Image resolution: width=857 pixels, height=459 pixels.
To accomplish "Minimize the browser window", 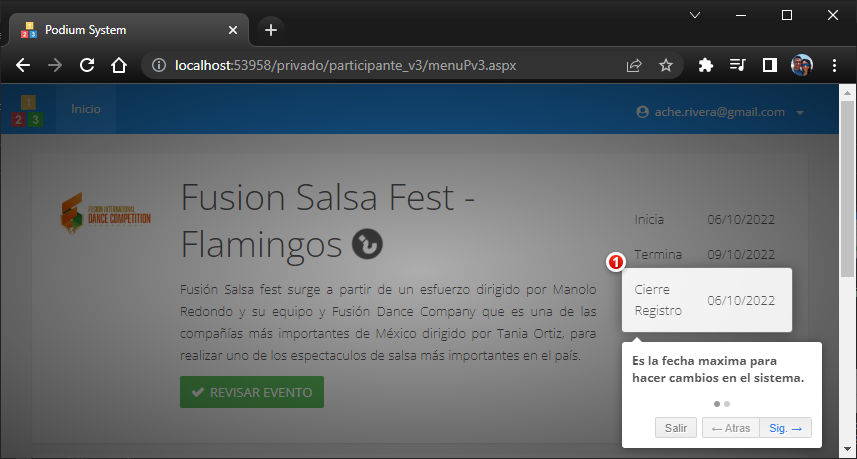I will 741,15.
